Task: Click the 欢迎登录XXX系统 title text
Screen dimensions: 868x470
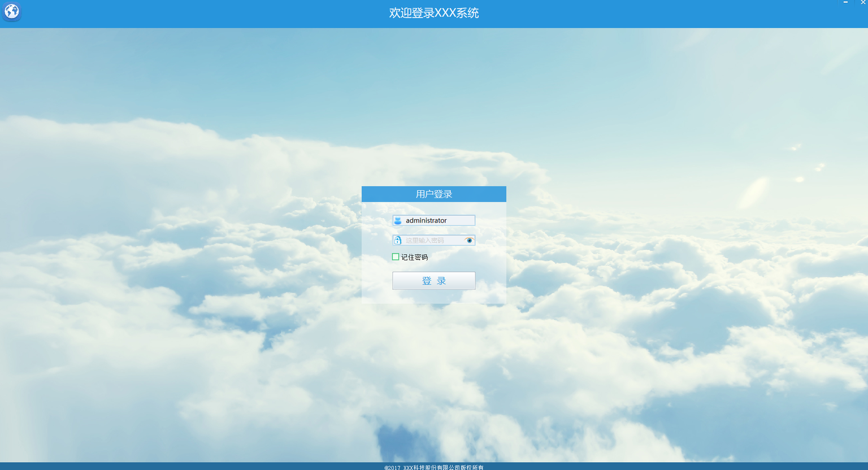Action: click(434, 13)
